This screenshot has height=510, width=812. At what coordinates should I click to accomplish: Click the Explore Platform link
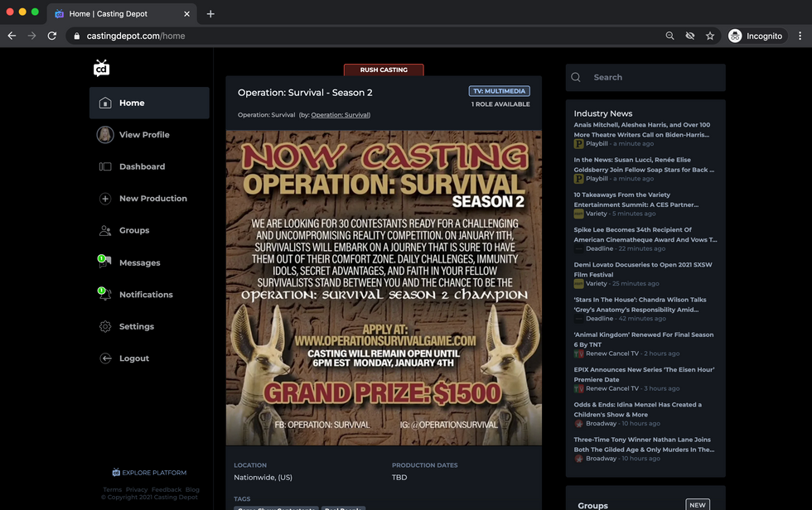(149, 472)
